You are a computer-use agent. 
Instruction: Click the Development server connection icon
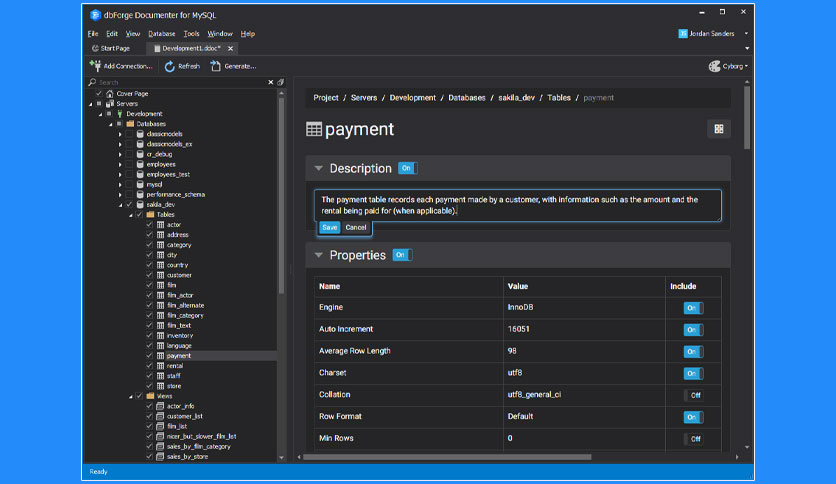click(x=119, y=114)
